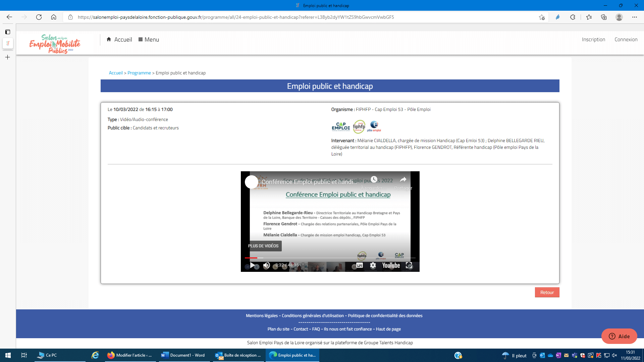Viewport: 644px width, 362px height.
Task: Click the Partager share arrow on video
Action: pyautogui.click(x=403, y=183)
